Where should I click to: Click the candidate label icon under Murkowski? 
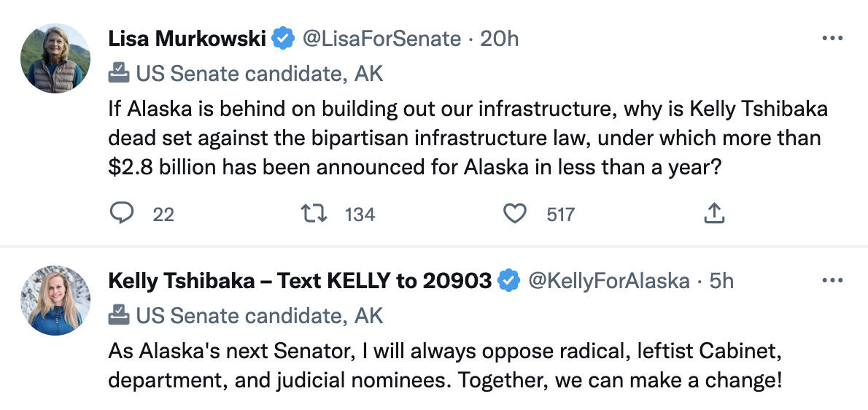(118, 73)
